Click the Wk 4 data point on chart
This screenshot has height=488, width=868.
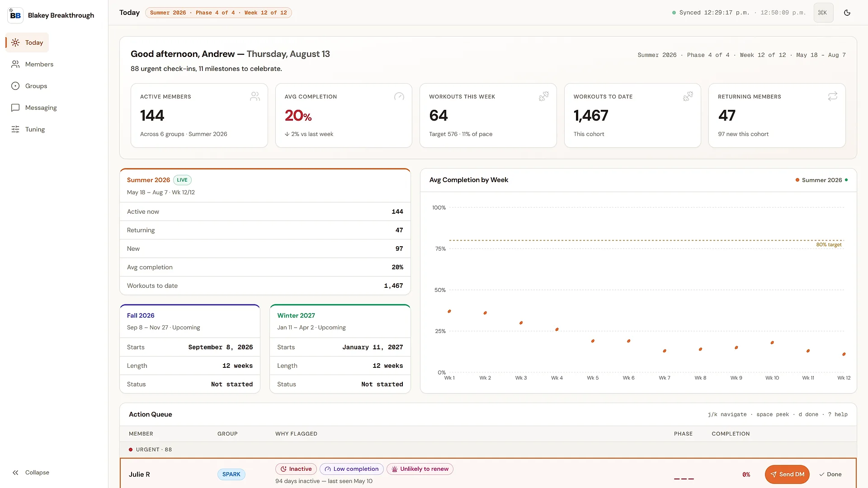click(x=557, y=329)
